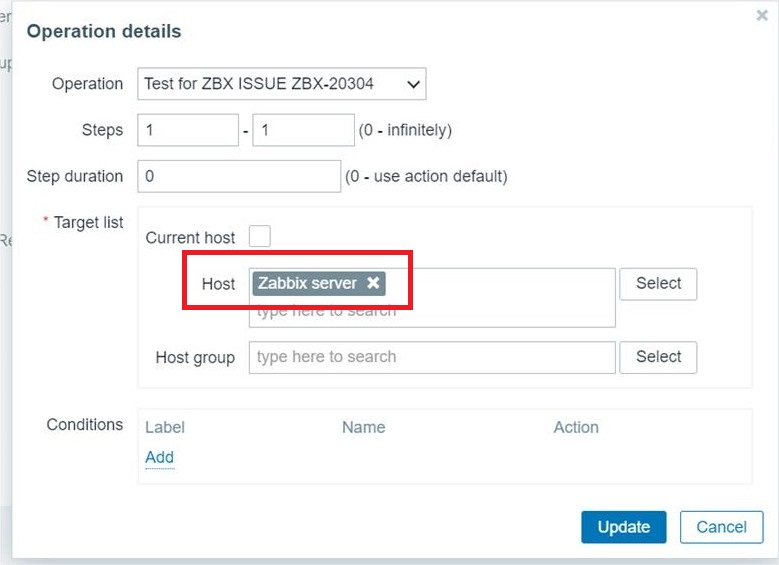The width and height of the screenshot is (779, 565).
Task: Click the Label column header
Action: [165, 427]
